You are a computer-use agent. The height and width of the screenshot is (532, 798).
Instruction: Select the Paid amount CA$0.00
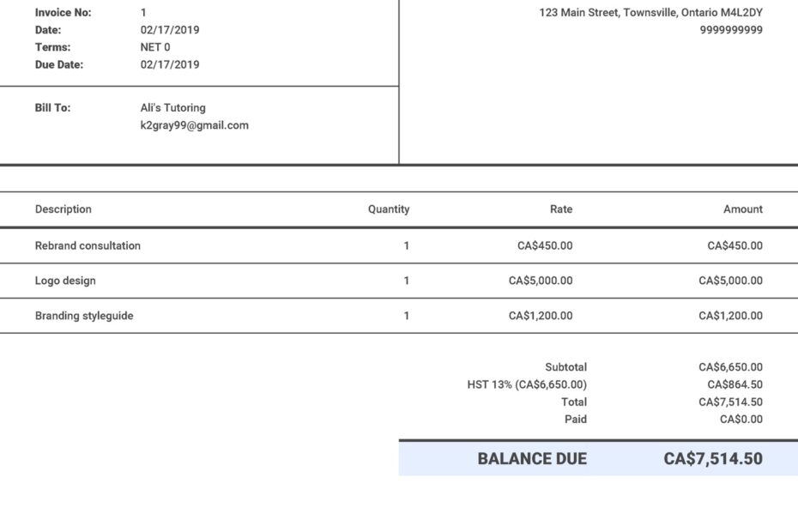point(744,419)
